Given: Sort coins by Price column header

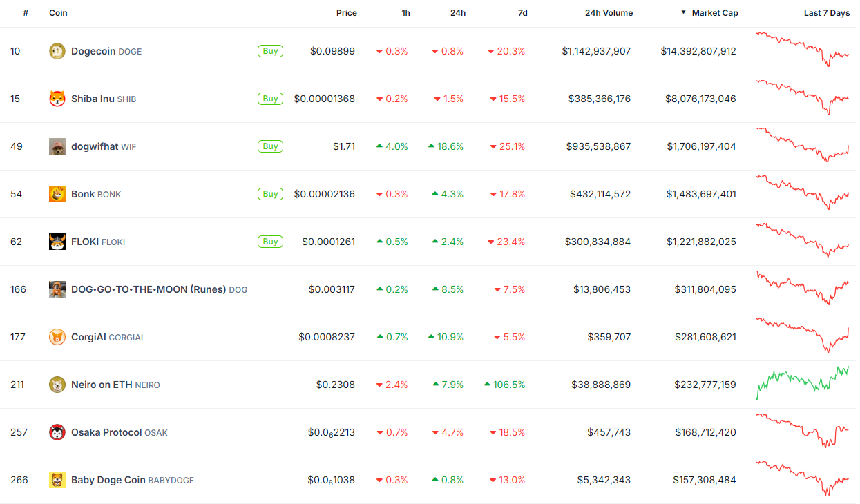Looking at the screenshot, I should pos(346,13).
